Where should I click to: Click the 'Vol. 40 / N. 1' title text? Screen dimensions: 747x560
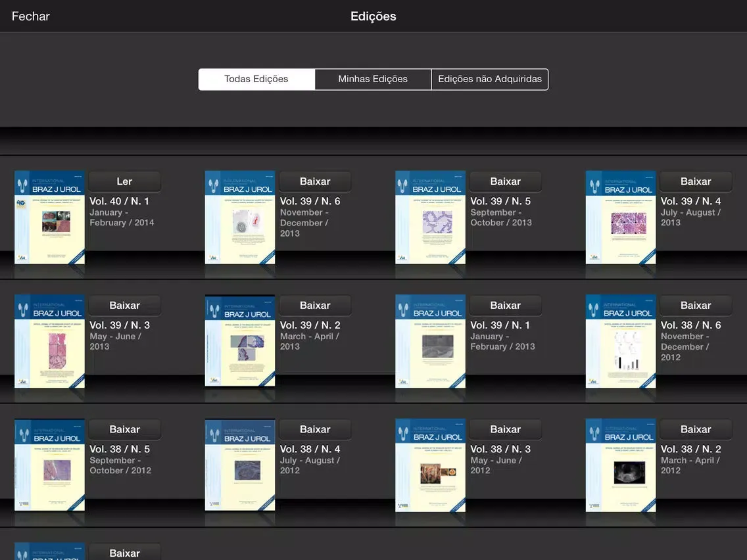120,201
